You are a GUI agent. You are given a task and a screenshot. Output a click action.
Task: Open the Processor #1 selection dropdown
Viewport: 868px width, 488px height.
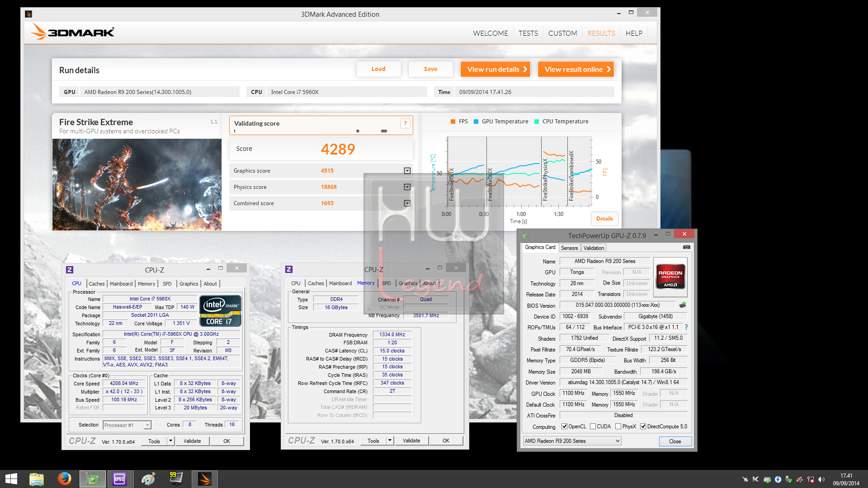(x=127, y=425)
